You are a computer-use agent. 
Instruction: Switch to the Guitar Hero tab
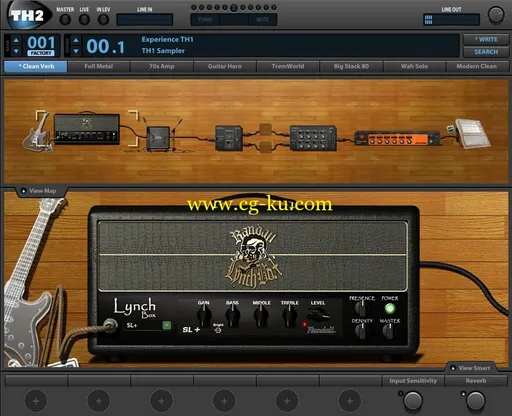click(225, 66)
